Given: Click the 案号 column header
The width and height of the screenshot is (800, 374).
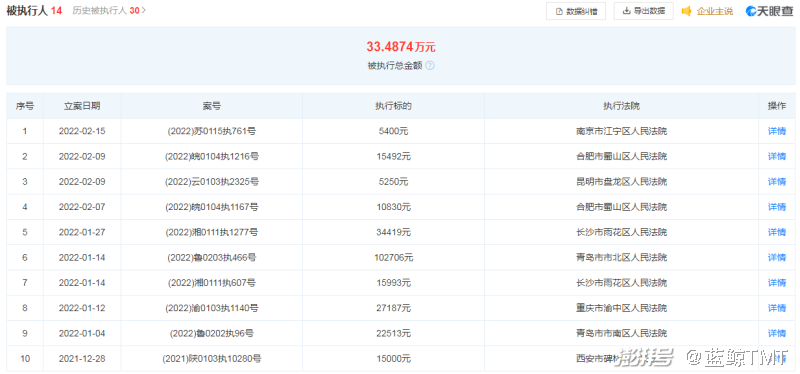Looking at the screenshot, I should click(x=212, y=106).
